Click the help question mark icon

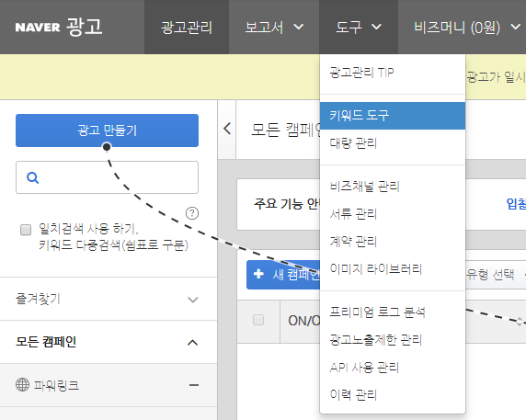(x=192, y=213)
